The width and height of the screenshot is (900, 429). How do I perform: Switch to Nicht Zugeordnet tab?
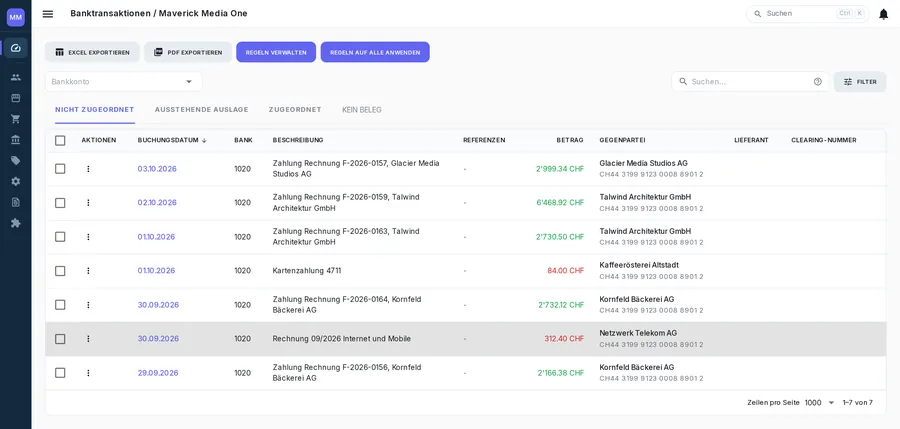coord(95,110)
